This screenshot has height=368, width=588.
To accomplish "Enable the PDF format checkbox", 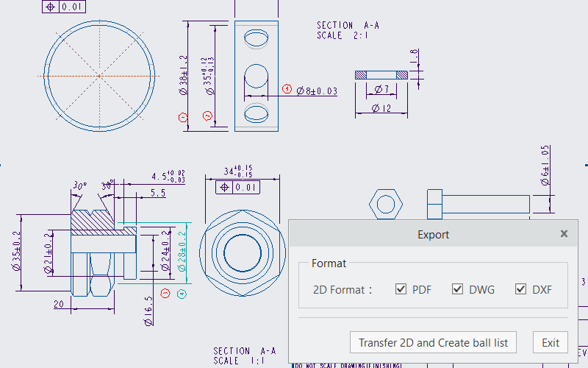I will point(401,289).
